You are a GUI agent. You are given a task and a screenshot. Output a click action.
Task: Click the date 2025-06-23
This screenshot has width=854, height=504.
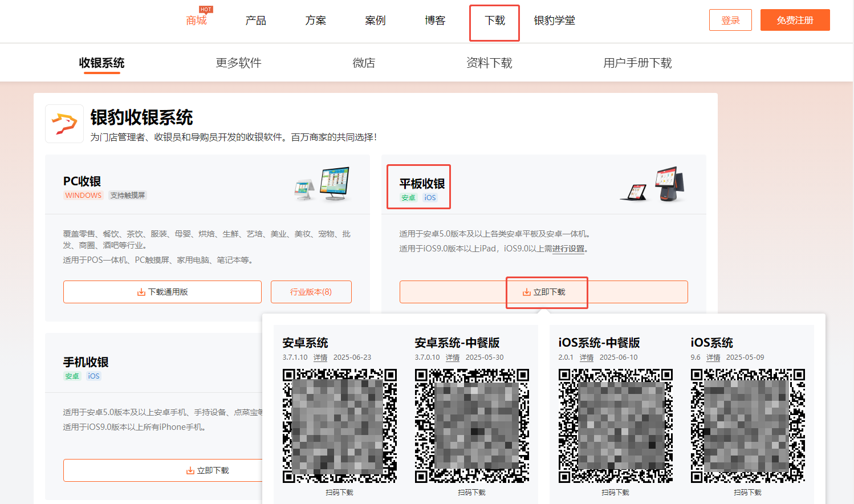pyautogui.click(x=352, y=357)
